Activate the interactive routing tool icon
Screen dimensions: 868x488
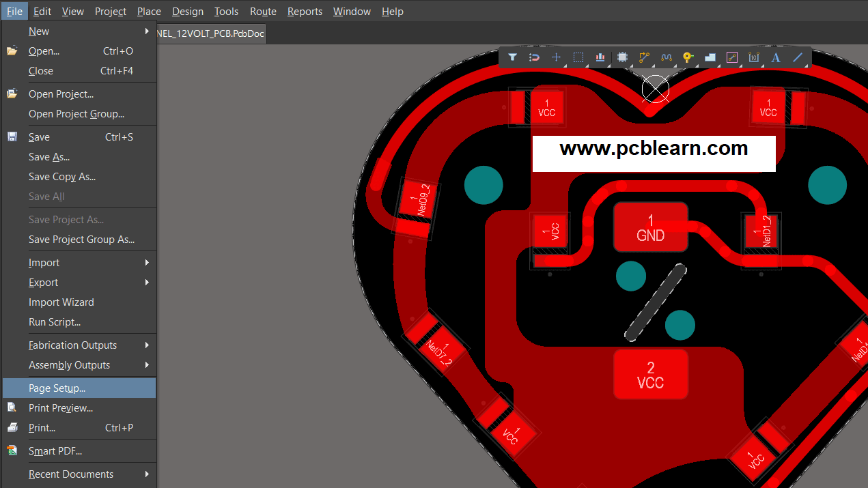[x=644, y=57]
